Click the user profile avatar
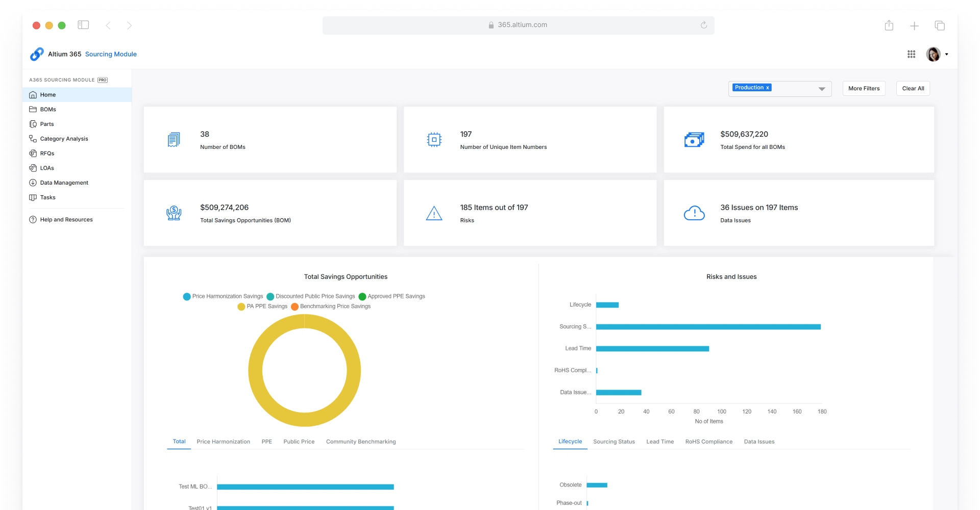Screen dimensions: 980x510 coord(933,54)
